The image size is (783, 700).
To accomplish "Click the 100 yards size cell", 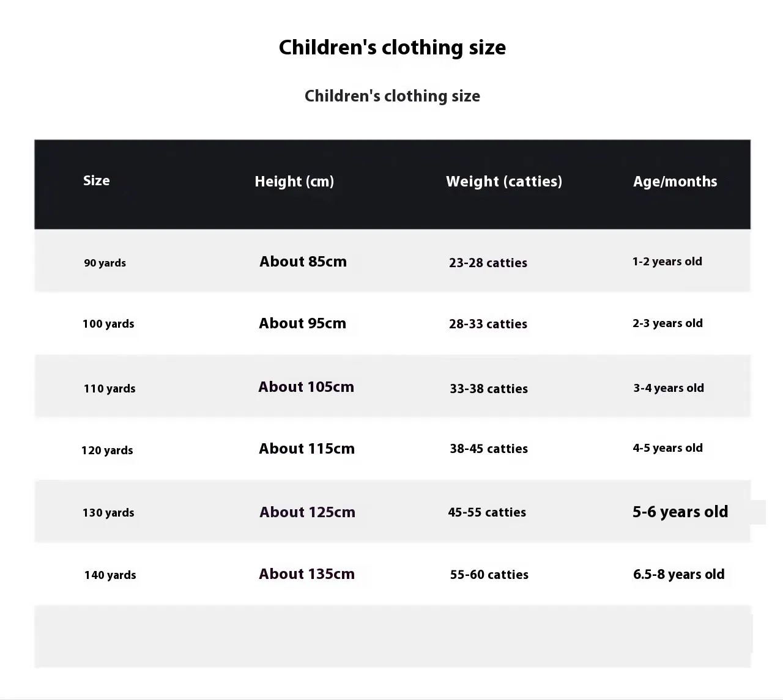I will tap(108, 324).
